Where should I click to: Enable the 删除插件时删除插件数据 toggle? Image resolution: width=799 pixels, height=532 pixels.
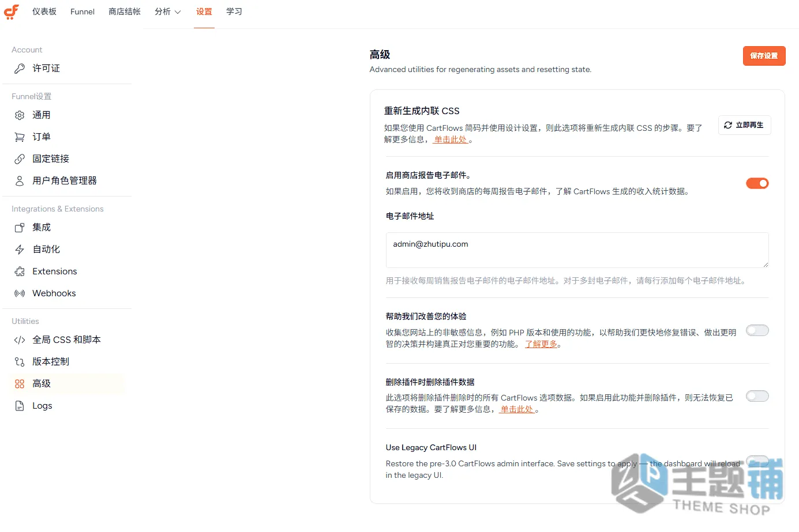(757, 396)
